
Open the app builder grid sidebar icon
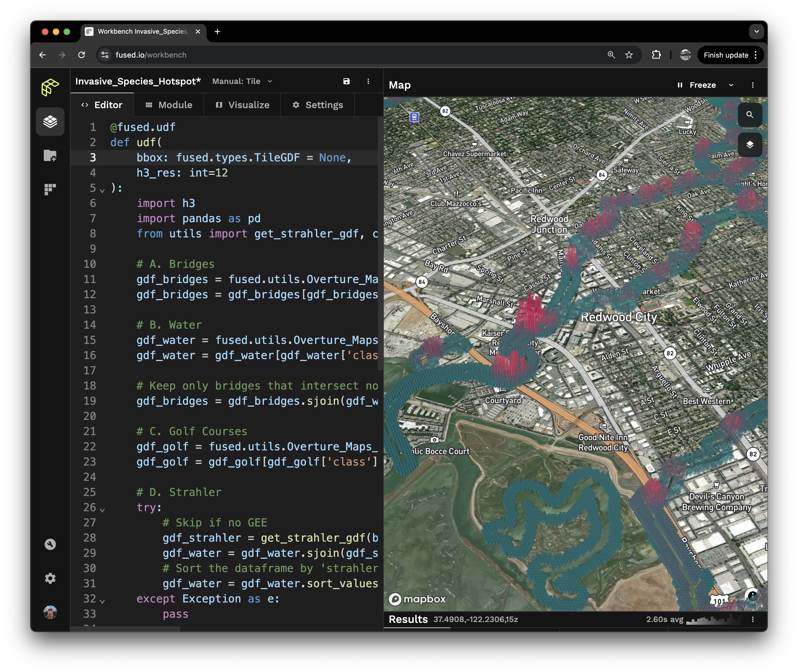50,189
